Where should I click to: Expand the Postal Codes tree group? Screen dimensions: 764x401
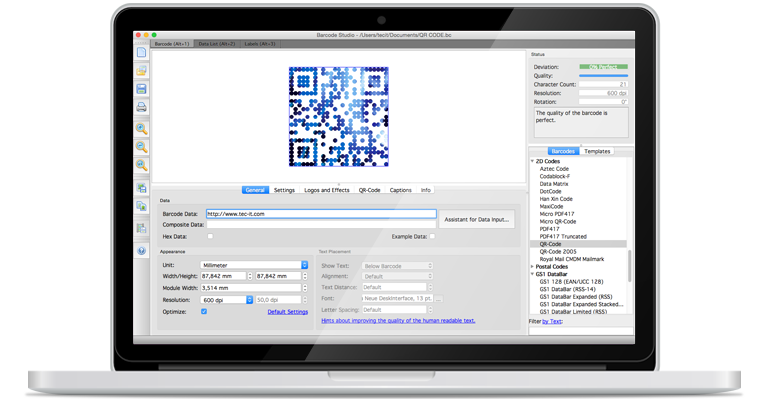pos(532,267)
